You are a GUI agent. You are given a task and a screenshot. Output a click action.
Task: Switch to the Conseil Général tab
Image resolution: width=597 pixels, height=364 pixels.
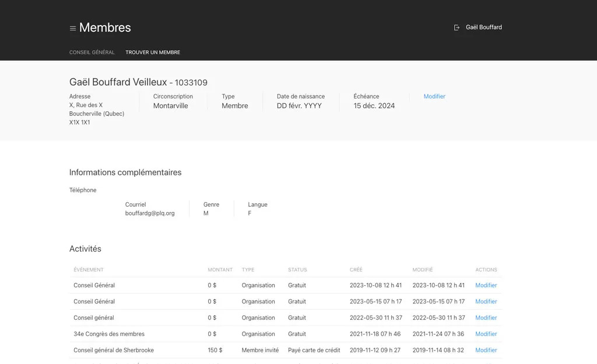92,52
